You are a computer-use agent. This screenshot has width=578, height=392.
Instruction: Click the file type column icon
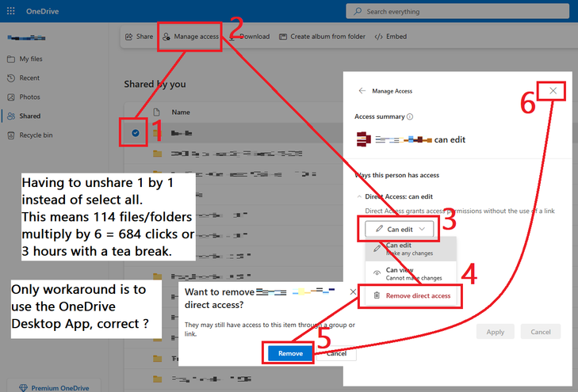pyautogui.click(x=157, y=112)
